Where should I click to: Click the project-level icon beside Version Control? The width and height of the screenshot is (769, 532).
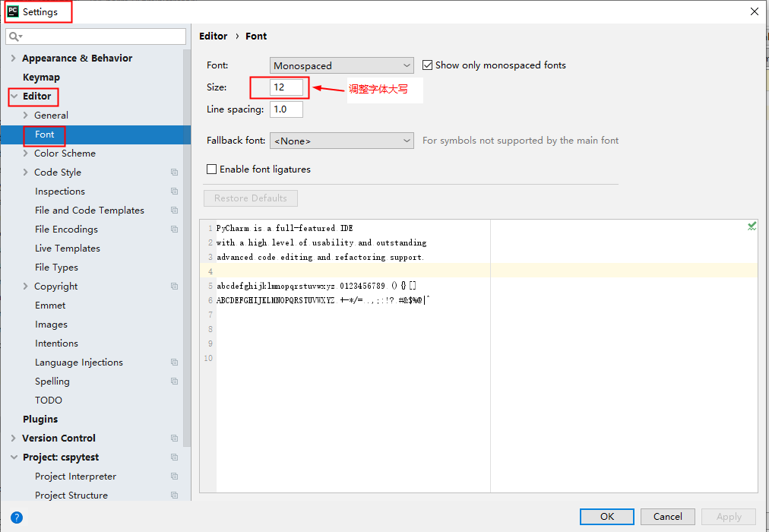coord(174,439)
